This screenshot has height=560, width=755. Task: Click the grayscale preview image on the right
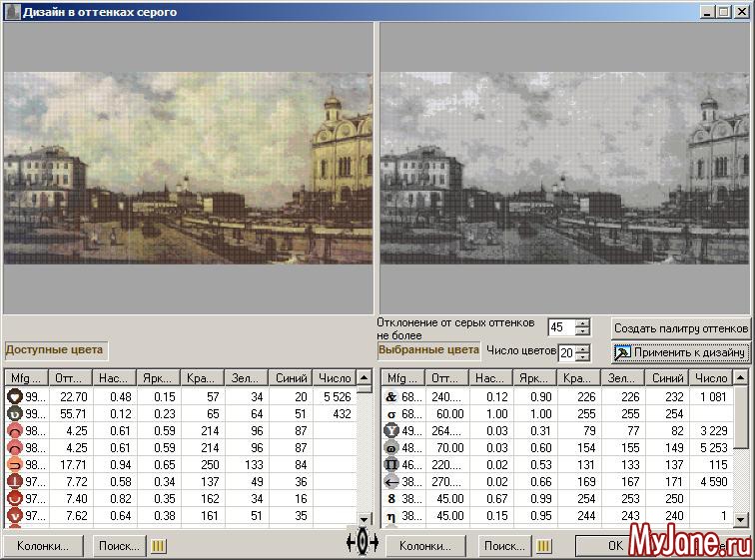click(564, 168)
